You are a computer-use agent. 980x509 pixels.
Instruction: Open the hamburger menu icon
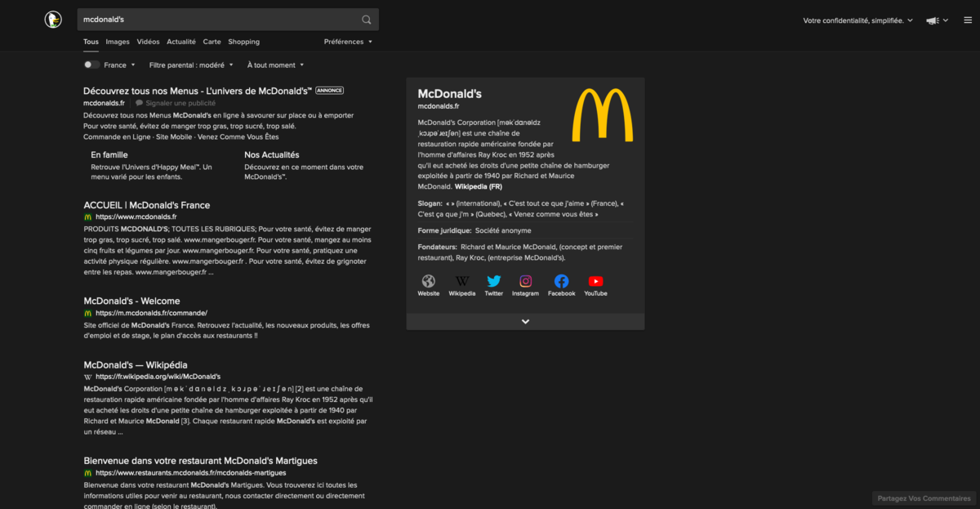tap(968, 20)
